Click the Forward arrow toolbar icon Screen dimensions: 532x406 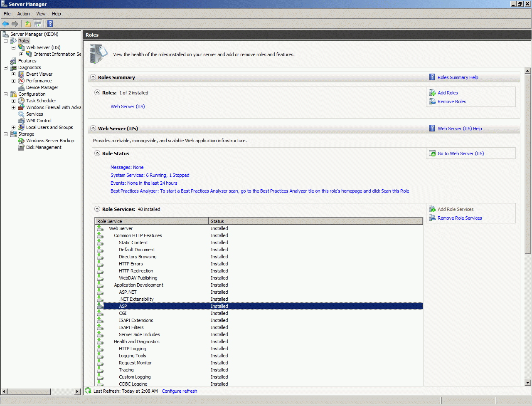coord(15,24)
